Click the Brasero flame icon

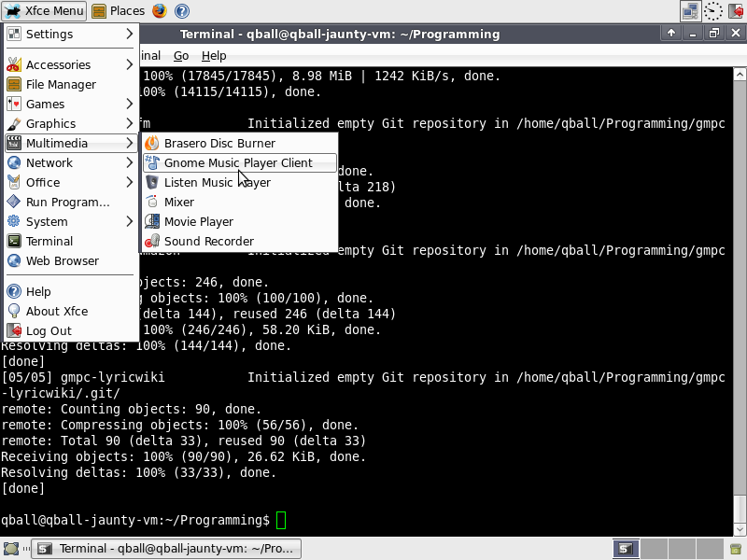[x=152, y=143]
